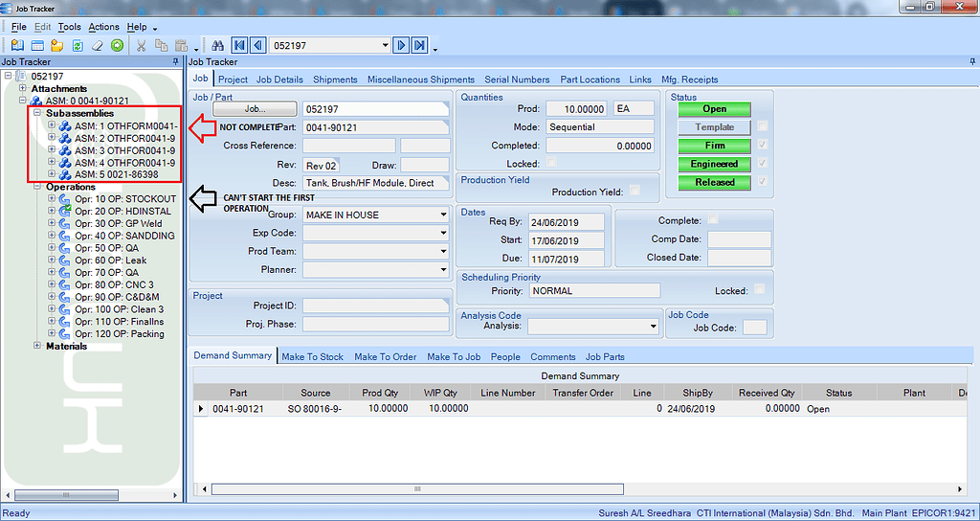
Task: Click pin icon of right Job Tracker panel
Action: tap(972, 62)
